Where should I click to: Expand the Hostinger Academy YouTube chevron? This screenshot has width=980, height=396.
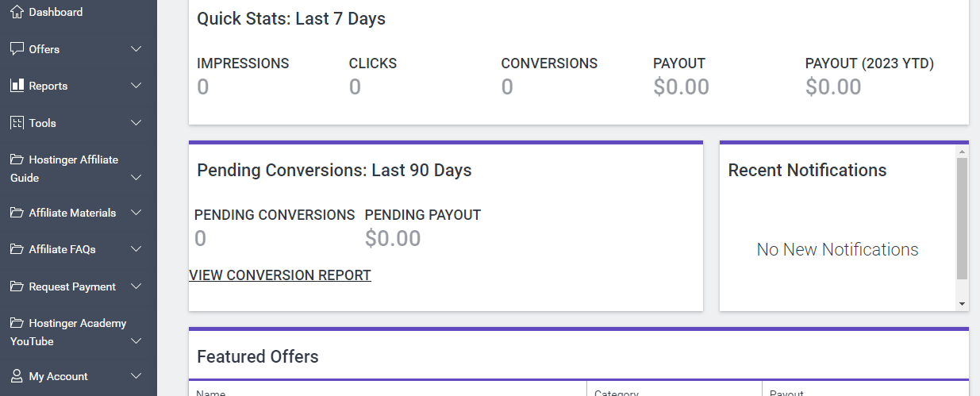coord(136,341)
